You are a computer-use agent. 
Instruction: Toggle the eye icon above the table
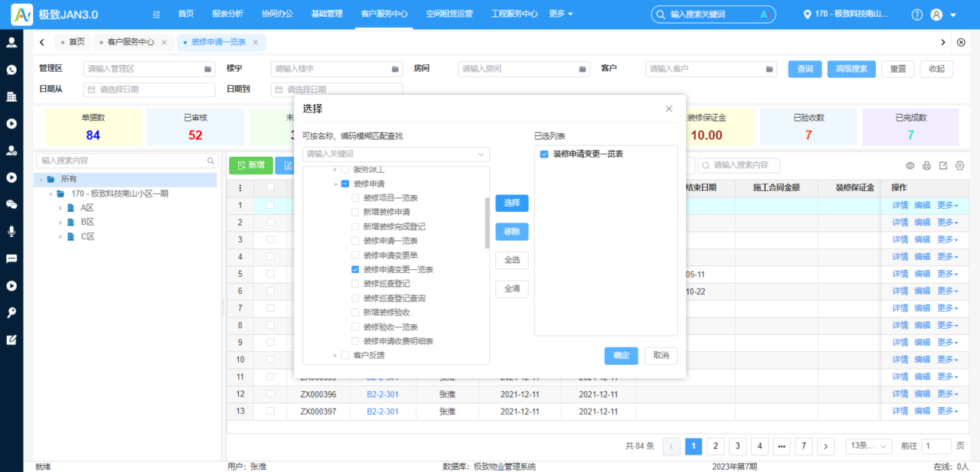point(910,165)
